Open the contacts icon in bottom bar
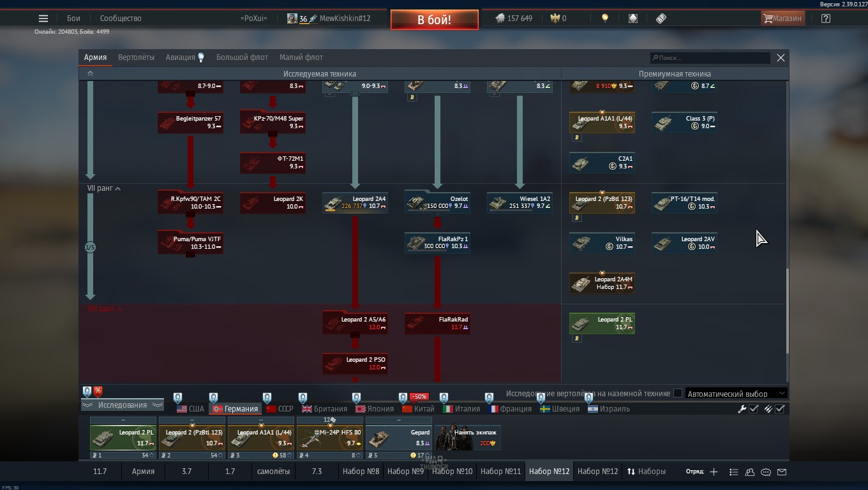The width and height of the screenshot is (868, 490). tap(750, 471)
